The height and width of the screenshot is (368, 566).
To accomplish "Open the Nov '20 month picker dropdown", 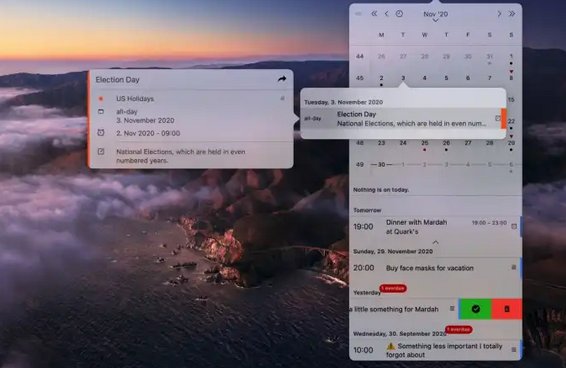I will [436, 16].
